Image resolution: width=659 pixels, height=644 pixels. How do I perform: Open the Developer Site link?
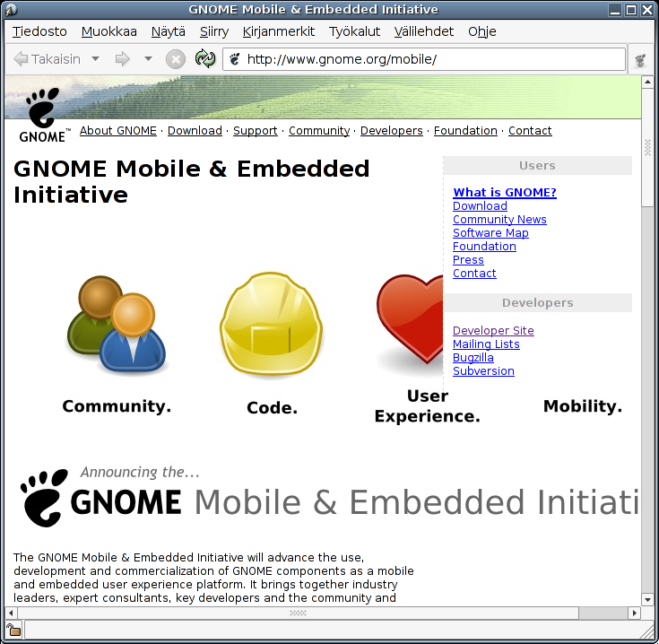493,331
